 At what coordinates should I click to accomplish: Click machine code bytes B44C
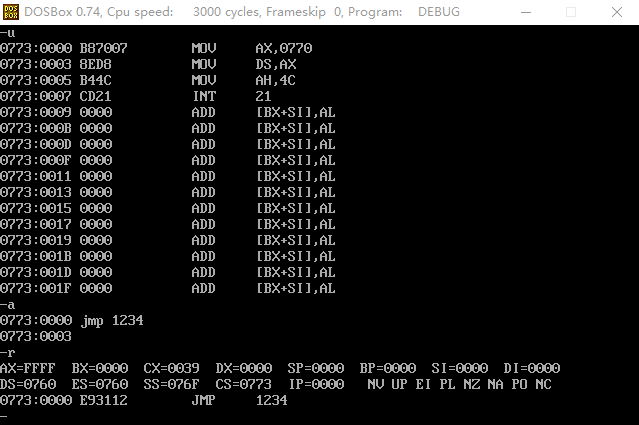pos(95,80)
